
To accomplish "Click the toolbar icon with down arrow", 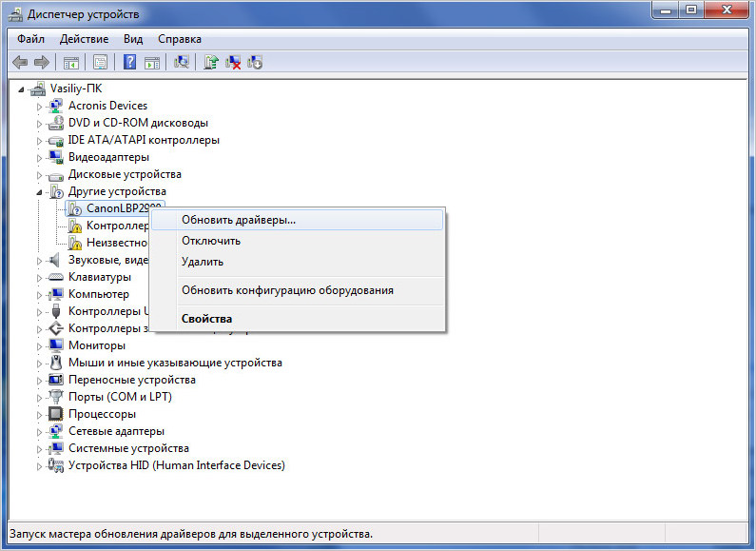I will coord(255,62).
